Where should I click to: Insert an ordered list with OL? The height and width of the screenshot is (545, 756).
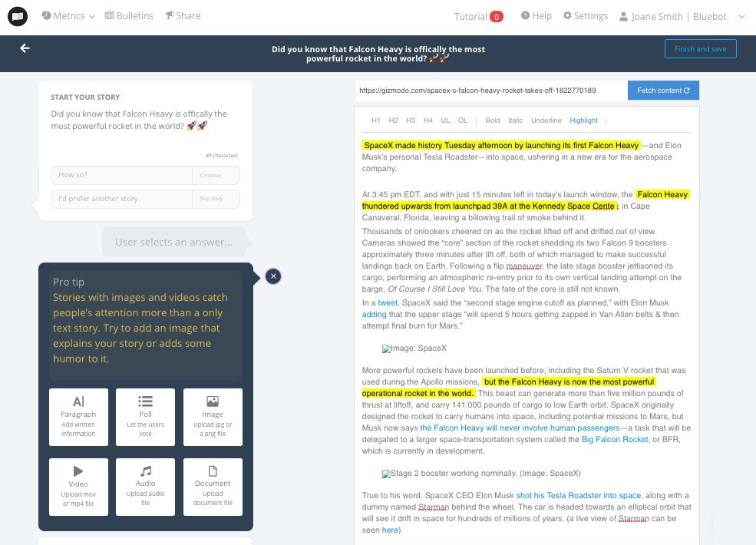[463, 121]
